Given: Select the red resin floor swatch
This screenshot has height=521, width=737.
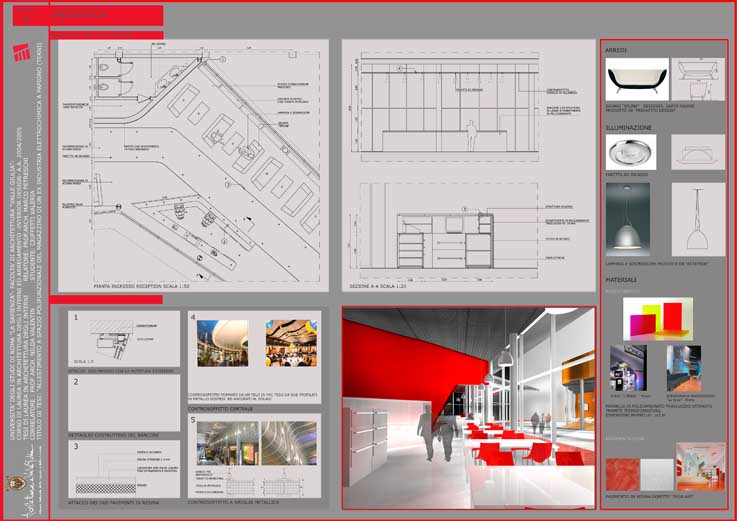Looking at the screenshot, I should tap(623, 474).
